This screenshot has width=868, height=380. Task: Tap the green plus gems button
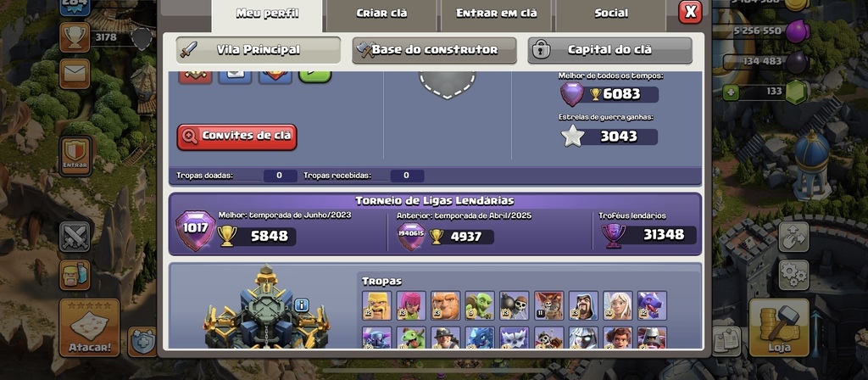coord(731,92)
